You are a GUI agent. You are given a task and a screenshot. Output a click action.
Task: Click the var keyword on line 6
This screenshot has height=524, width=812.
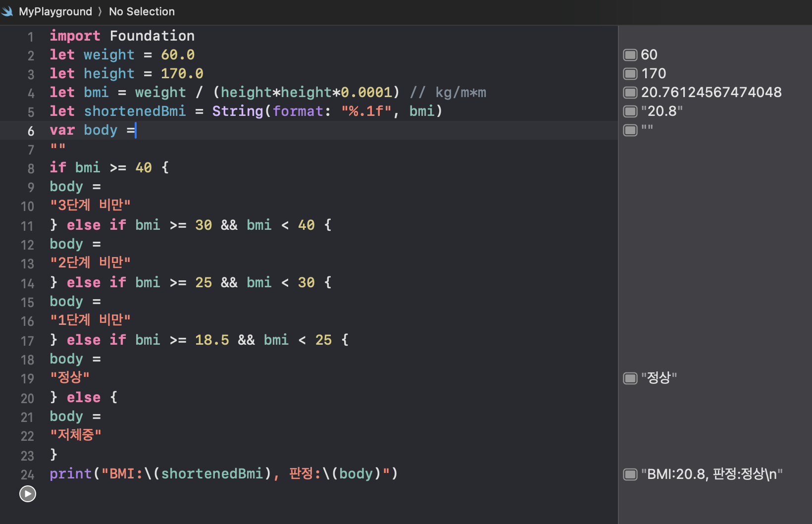[x=62, y=130]
